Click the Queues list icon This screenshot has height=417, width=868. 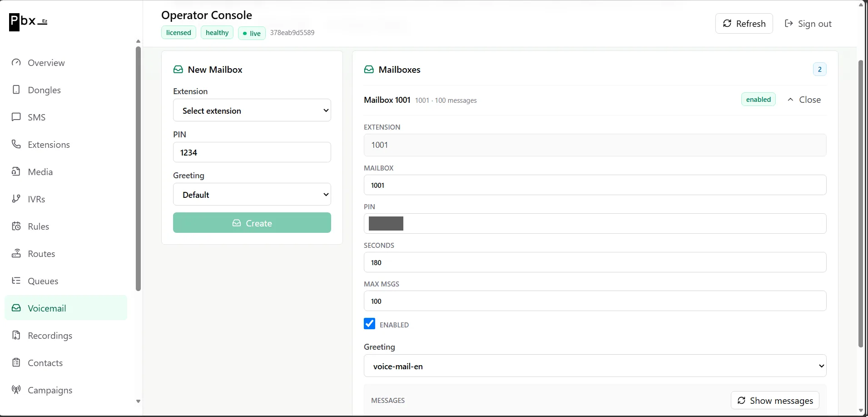pos(16,281)
